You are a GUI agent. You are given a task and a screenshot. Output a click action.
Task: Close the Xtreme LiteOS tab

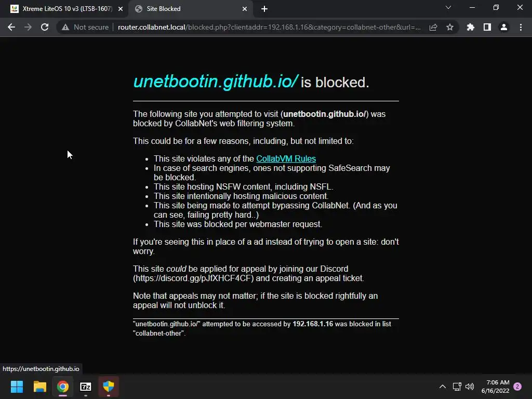121,9
